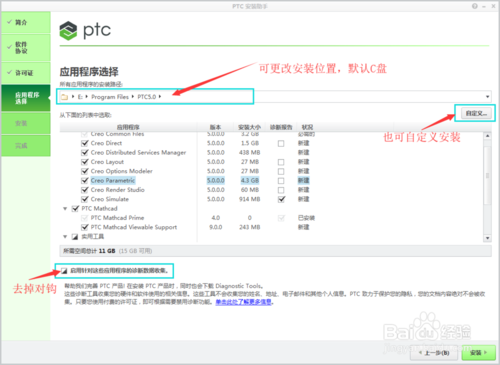The image size is (500, 365).
Task: Open the learn more hyperlink
Action: click(243, 302)
